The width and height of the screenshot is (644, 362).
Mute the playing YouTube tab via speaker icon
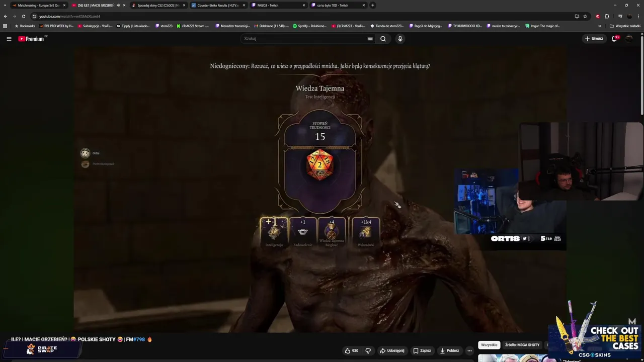(x=118, y=5)
